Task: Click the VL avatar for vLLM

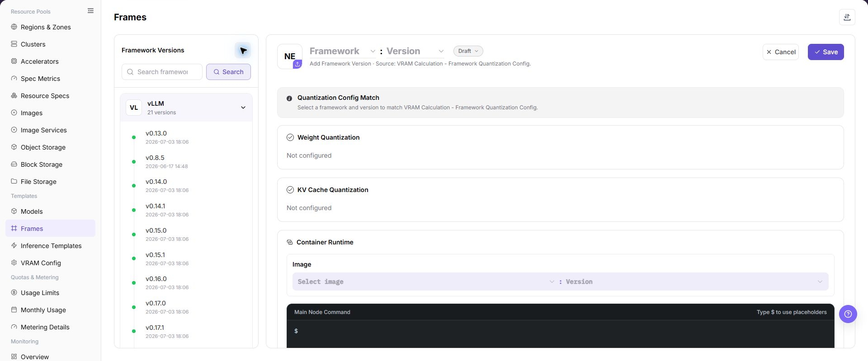Action: [134, 108]
